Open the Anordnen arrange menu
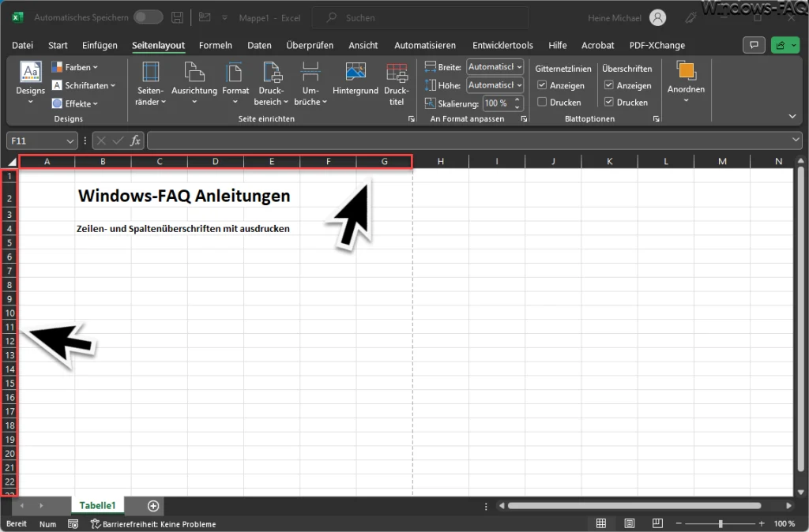 pos(686,82)
